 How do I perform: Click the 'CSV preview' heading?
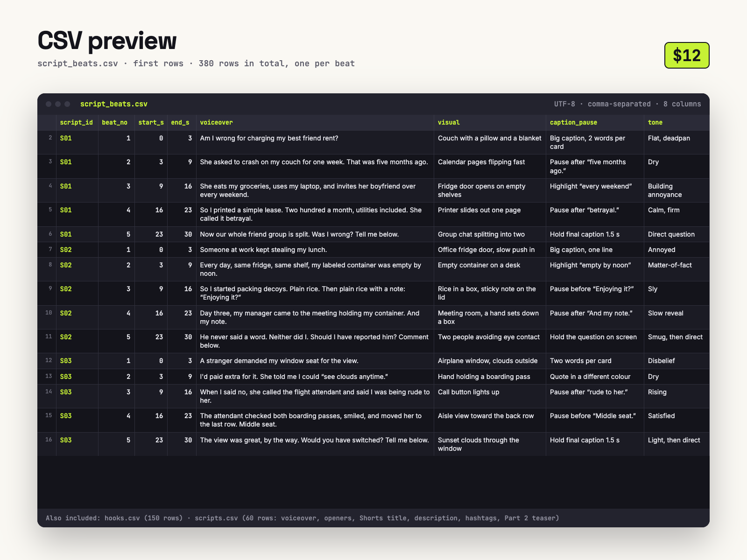coord(107,41)
